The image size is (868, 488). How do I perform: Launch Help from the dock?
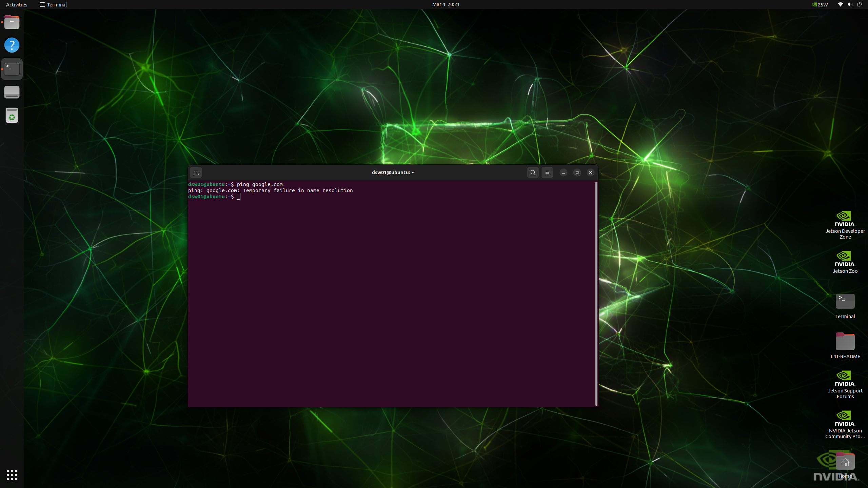[x=12, y=45]
